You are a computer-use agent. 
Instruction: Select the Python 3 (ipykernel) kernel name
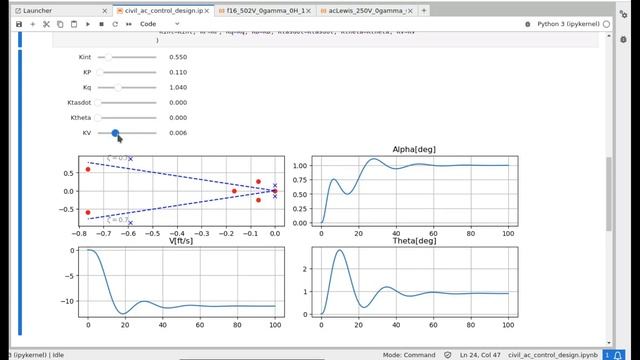tap(568, 24)
